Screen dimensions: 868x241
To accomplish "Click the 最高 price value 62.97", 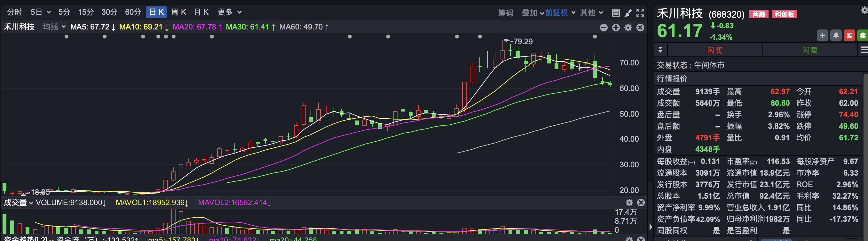I will (x=780, y=91).
